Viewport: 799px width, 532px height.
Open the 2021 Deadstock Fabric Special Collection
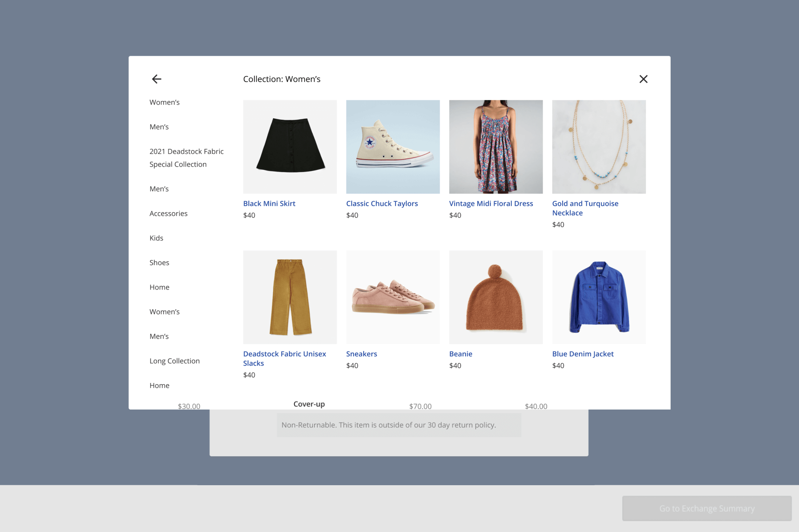[186, 158]
